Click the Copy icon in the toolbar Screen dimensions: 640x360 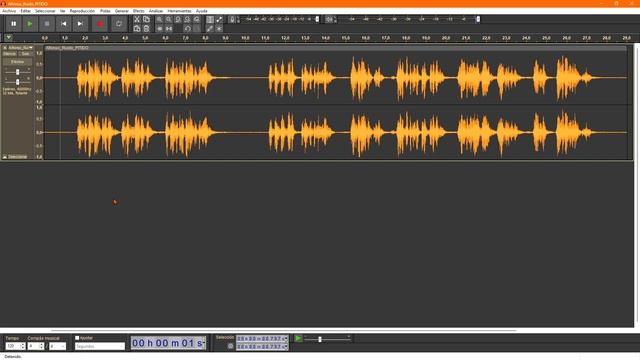pos(146,19)
